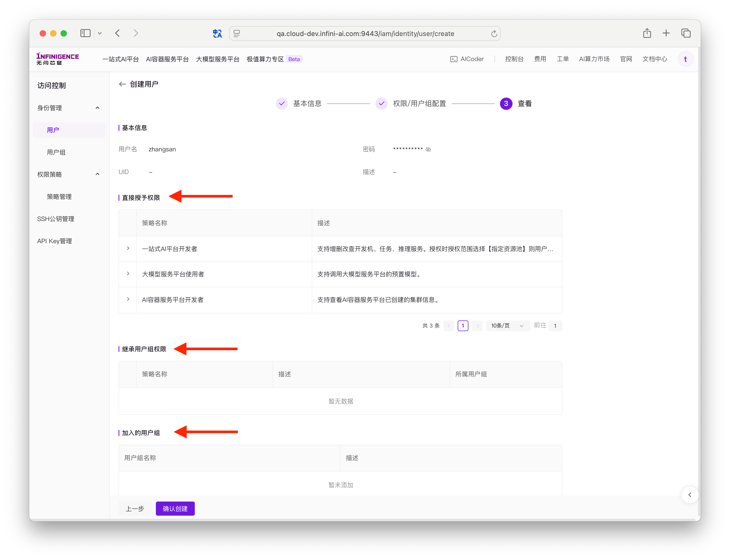Open 官网 link
The width and height of the screenshot is (730, 560).
pos(626,59)
